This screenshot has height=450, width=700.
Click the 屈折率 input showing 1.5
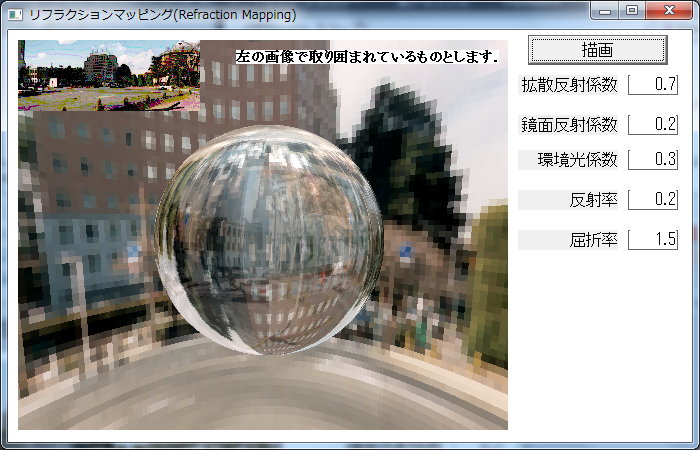[x=653, y=240]
